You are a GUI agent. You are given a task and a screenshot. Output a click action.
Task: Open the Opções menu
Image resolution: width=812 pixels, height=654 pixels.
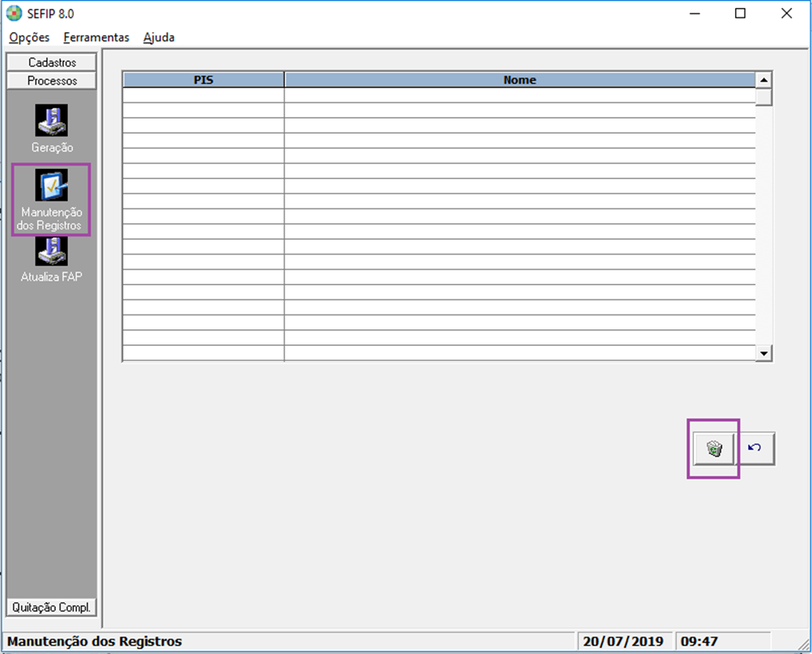[29, 37]
